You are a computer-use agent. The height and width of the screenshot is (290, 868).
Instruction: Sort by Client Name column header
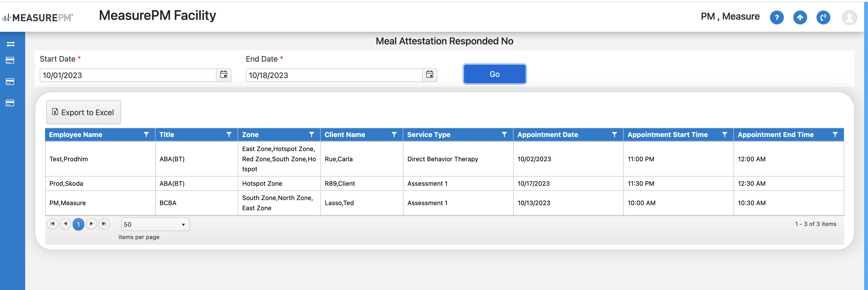pyautogui.click(x=345, y=135)
